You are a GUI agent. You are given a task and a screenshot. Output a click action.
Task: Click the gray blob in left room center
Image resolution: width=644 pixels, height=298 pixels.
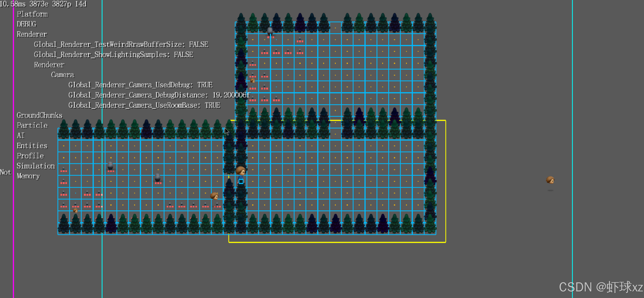(158, 178)
